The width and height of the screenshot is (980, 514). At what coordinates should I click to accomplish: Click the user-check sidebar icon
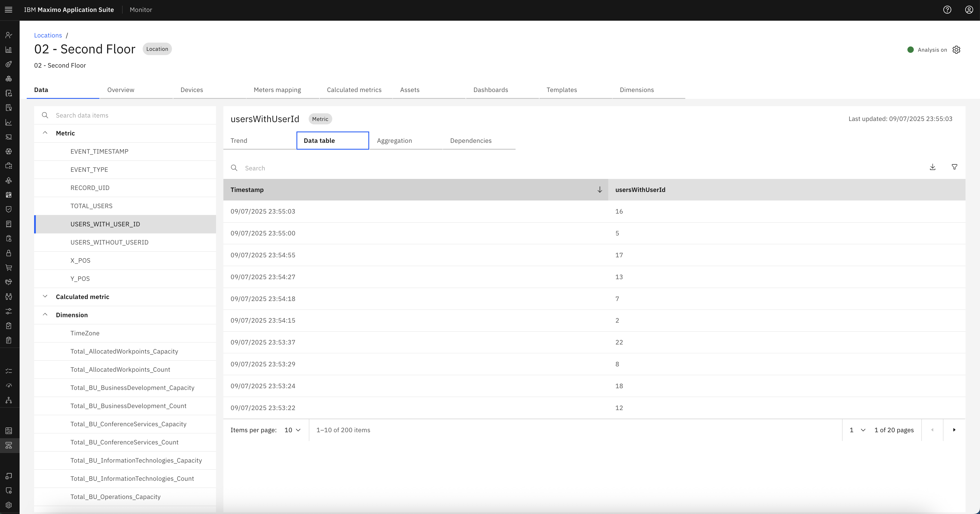click(x=9, y=35)
